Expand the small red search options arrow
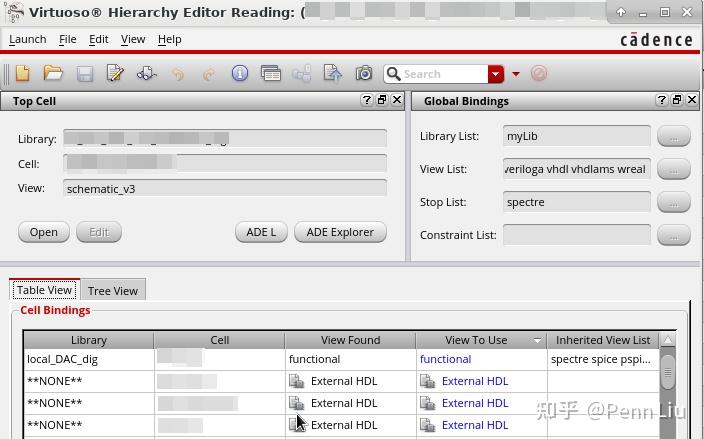The image size is (704, 439). pos(516,74)
